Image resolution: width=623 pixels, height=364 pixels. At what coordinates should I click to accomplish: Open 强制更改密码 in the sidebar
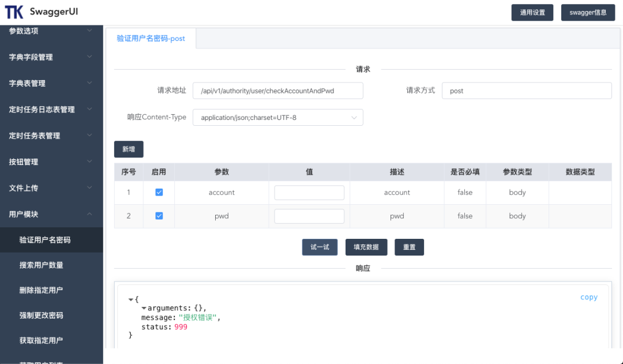coord(51,315)
